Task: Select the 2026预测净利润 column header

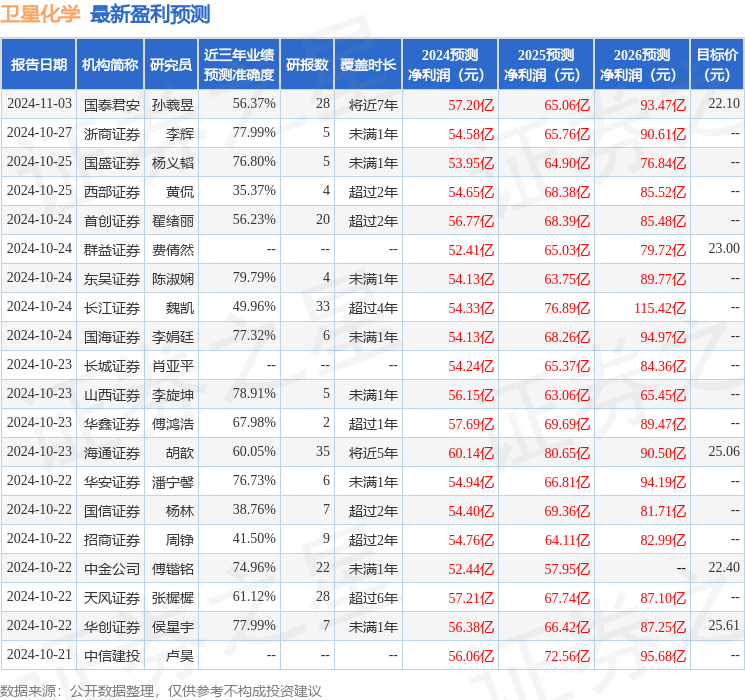Action: pyautogui.click(x=642, y=65)
